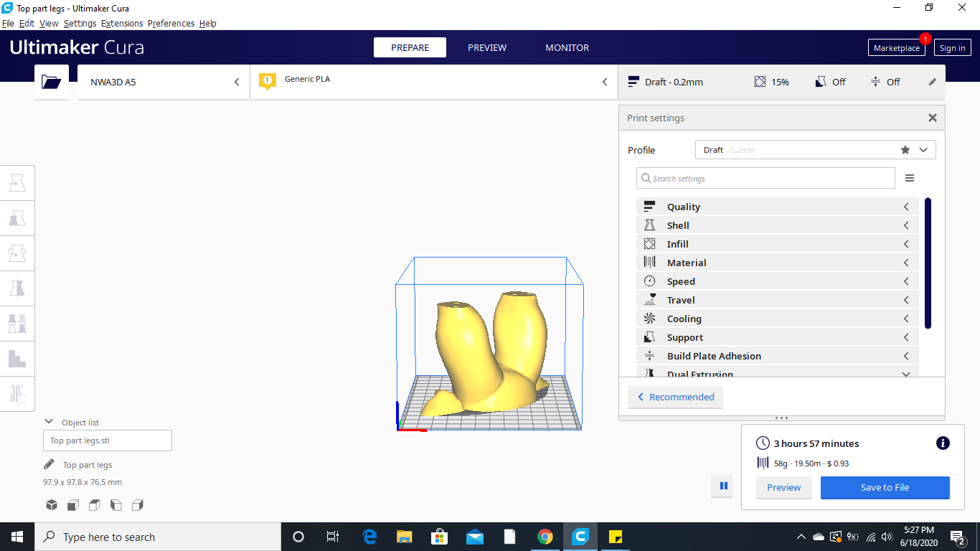Select the Rotate tool
The image size is (980, 551).
17,253
